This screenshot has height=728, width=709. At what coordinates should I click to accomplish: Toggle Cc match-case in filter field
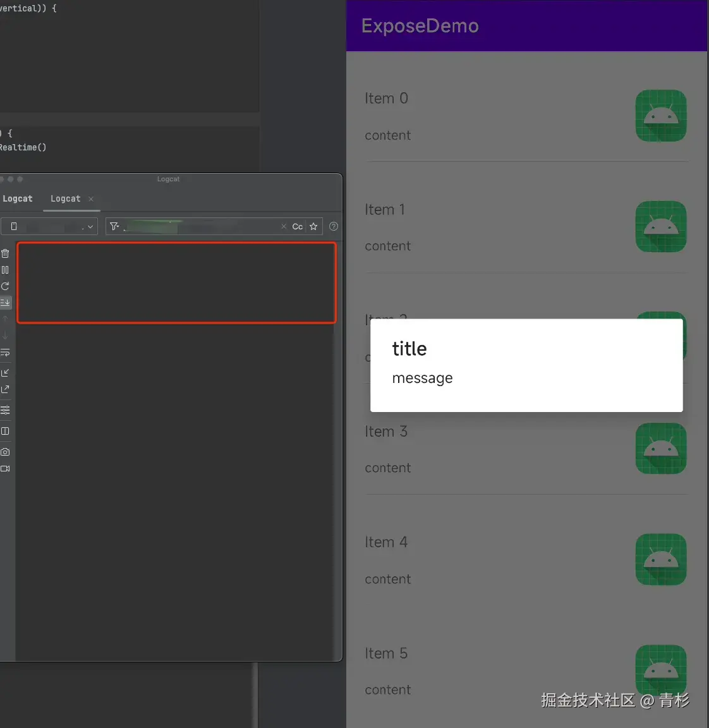tap(298, 226)
